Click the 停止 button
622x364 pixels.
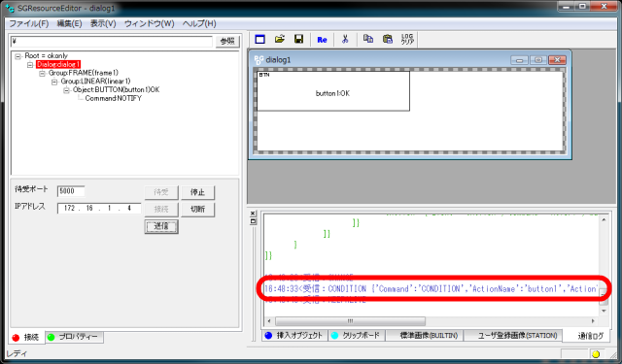(197, 192)
